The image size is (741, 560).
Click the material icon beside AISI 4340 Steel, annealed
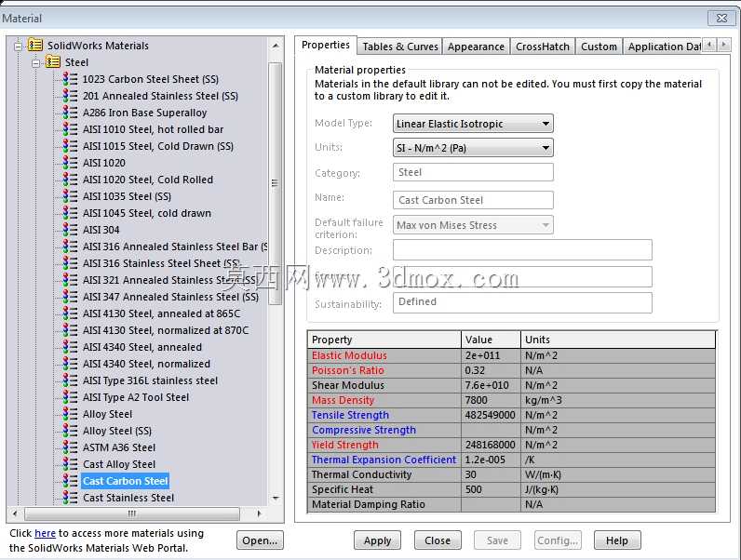pos(71,347)
